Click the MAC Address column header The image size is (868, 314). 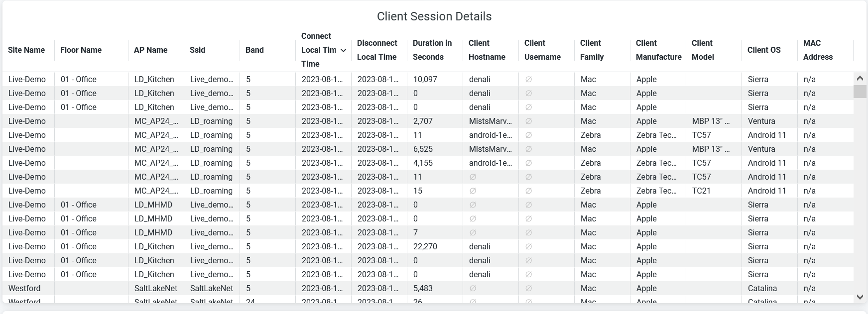[818, 50]
